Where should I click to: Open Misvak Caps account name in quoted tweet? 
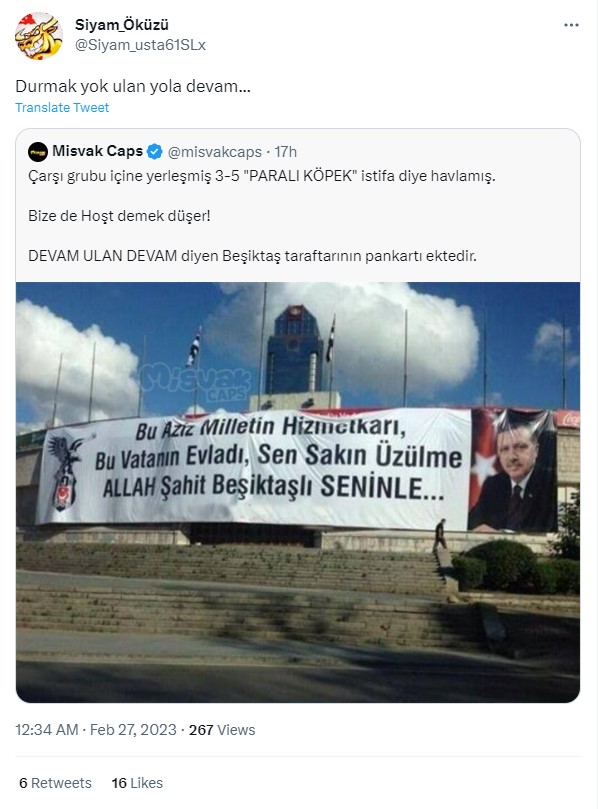coord(98,151)
